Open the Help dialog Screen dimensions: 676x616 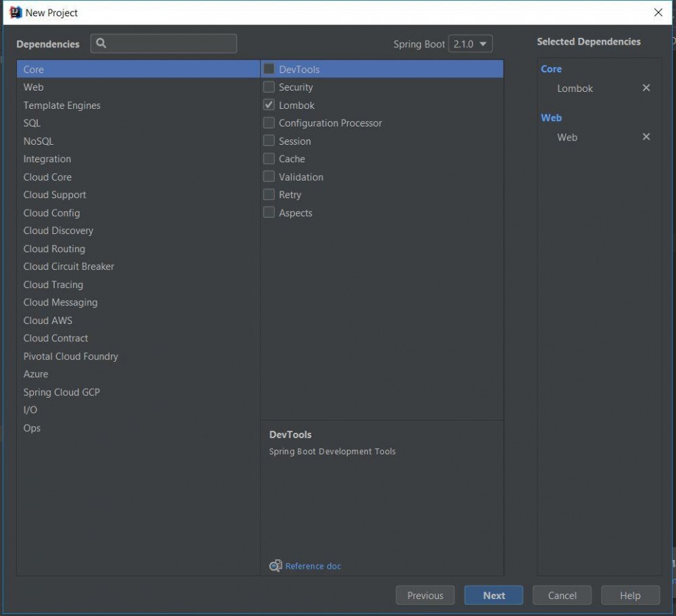(629, 595)
